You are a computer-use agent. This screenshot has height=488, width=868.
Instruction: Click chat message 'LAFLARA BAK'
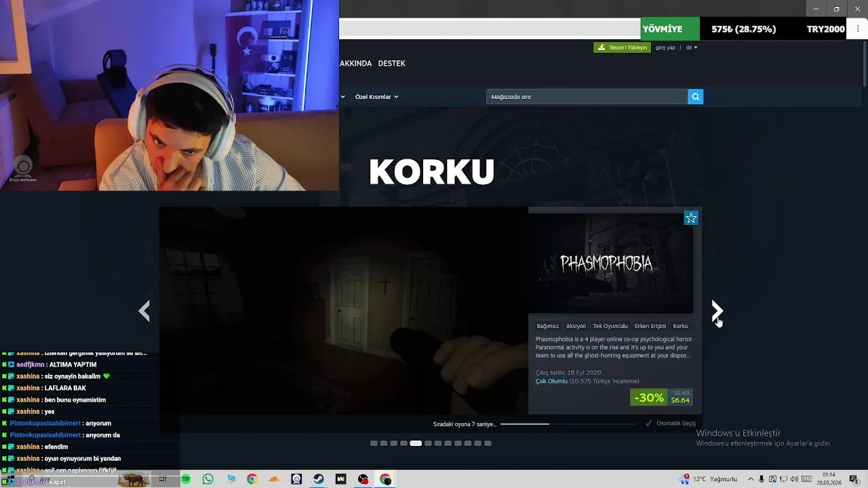coord(65,388)
